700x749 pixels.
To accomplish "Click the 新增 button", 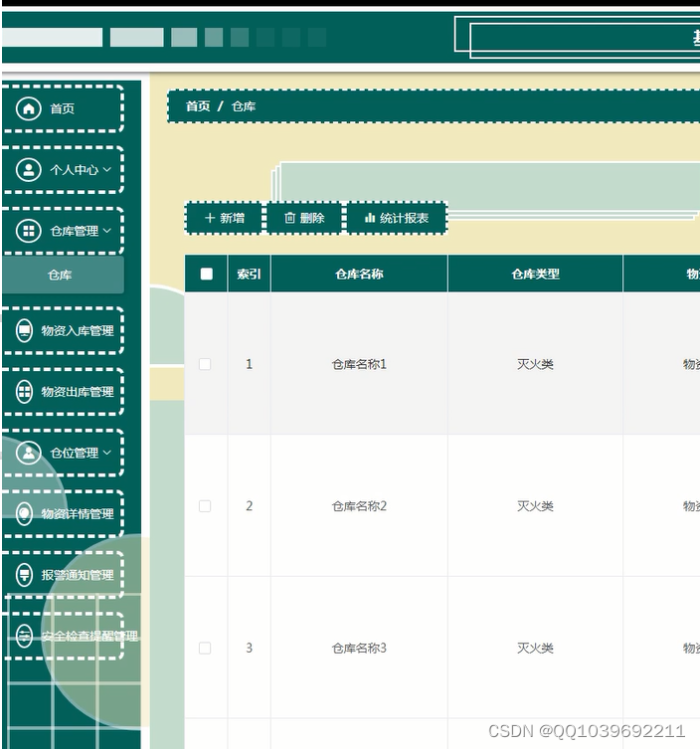I will (225, 218).
